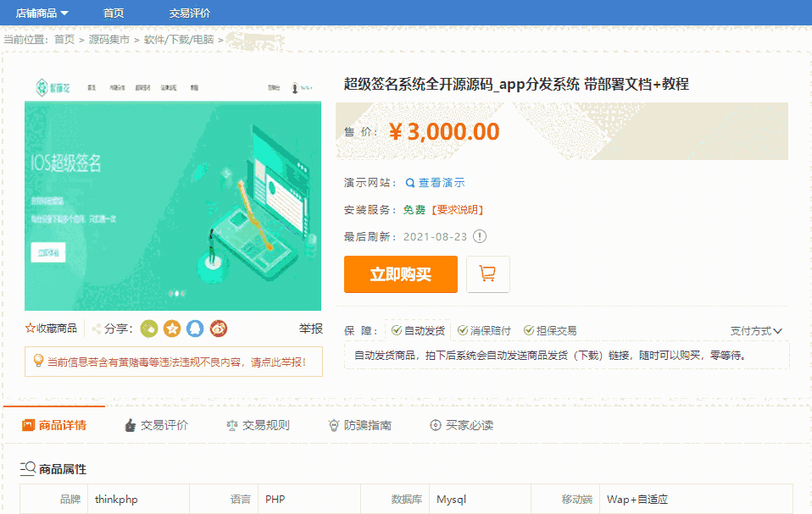The width and height of the screenshot is (812, 514).
Task: Click the share icon beside 分享
Action: click(97, 329)
